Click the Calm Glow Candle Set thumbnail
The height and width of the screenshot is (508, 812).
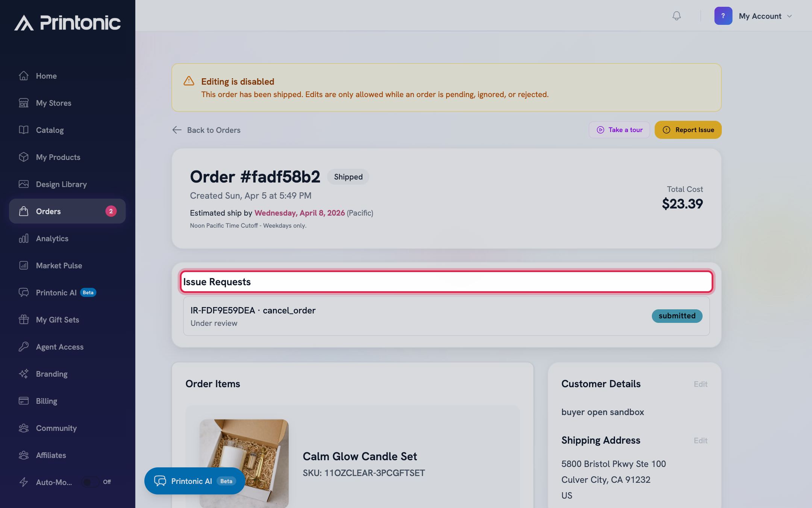coord(244,464)
